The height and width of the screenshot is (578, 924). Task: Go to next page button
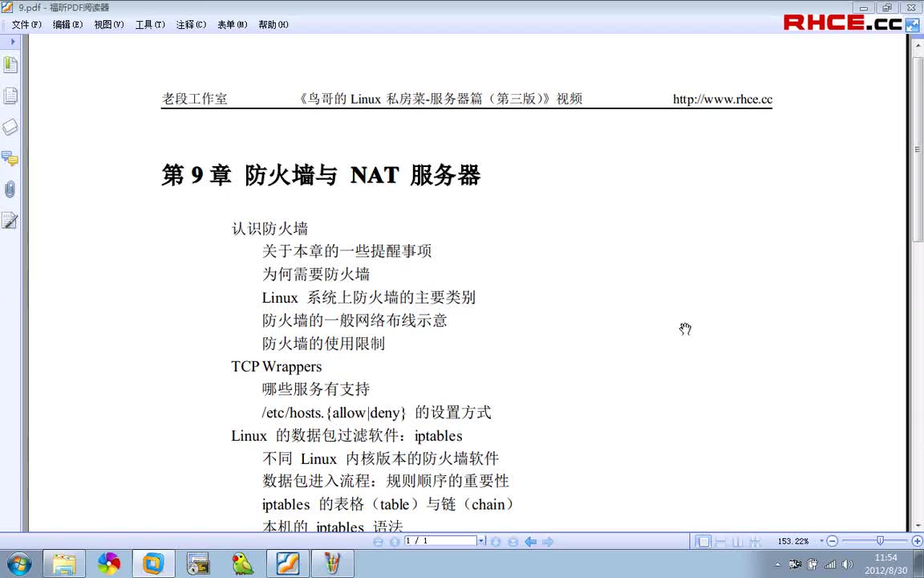(x=496, y=541)
